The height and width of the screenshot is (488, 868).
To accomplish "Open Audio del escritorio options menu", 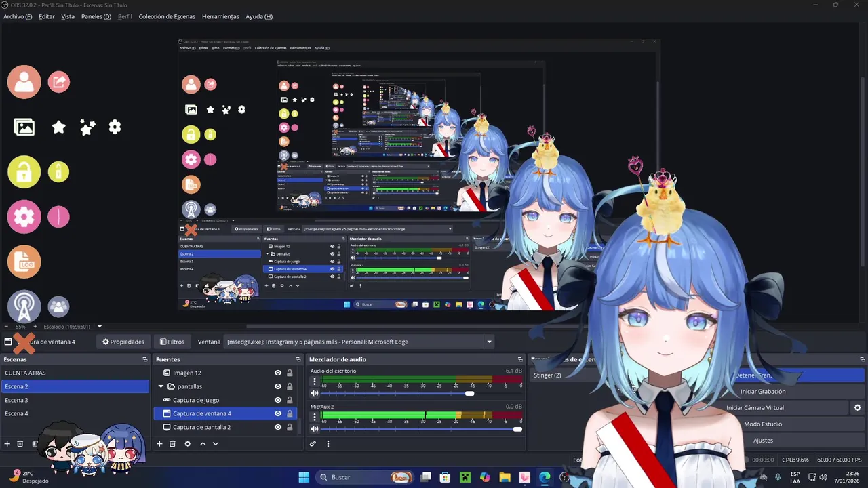I will click(x=315, y=383).
